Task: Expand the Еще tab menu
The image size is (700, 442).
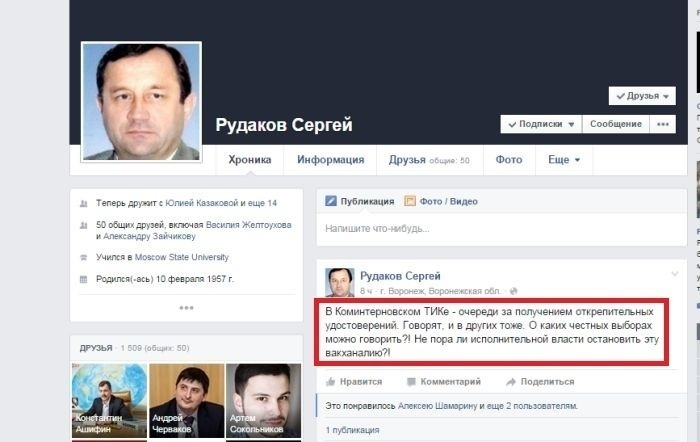Action: click(x=564, y=160)
